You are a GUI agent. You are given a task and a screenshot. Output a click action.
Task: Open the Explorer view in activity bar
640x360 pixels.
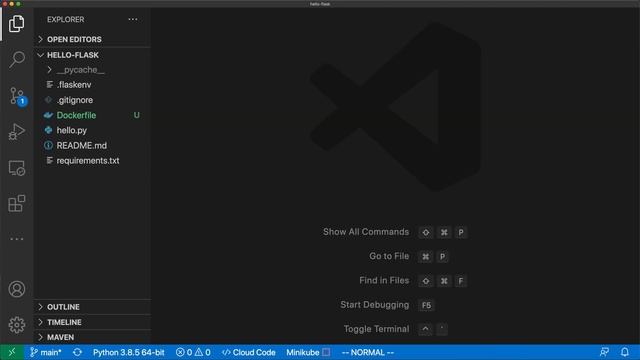[x=16, y=24]
